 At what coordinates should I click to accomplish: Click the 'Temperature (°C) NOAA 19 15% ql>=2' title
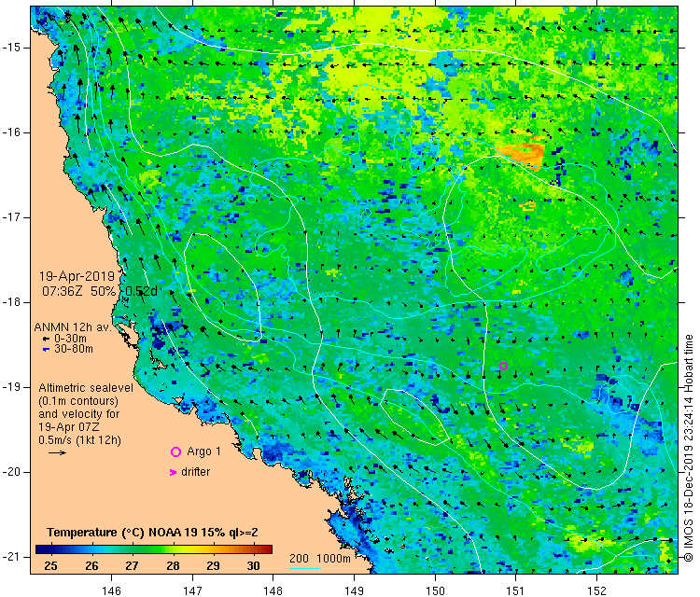coord(152,533)
